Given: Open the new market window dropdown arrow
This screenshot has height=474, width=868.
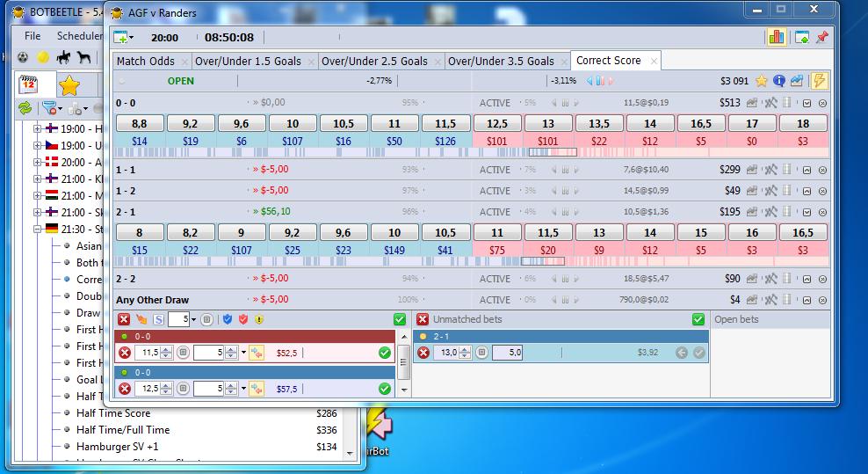Looking at the screenshot, I should pyautogui.click(x=132, y=38).
